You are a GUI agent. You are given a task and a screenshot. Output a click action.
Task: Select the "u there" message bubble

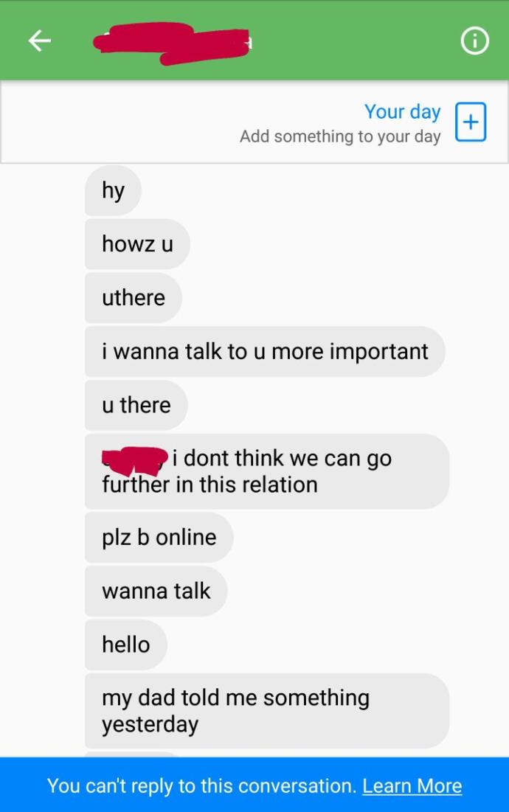[136, 405]
